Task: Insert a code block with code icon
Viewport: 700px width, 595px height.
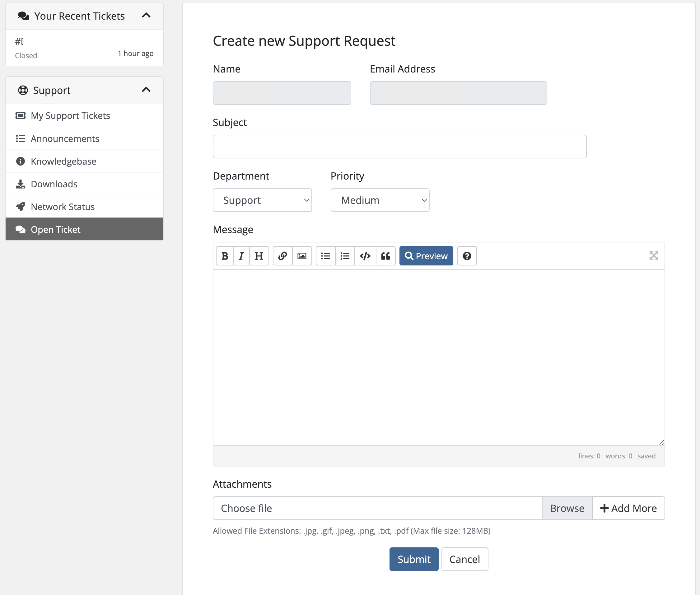Action: pyautogui.click(x=365, y=256)
